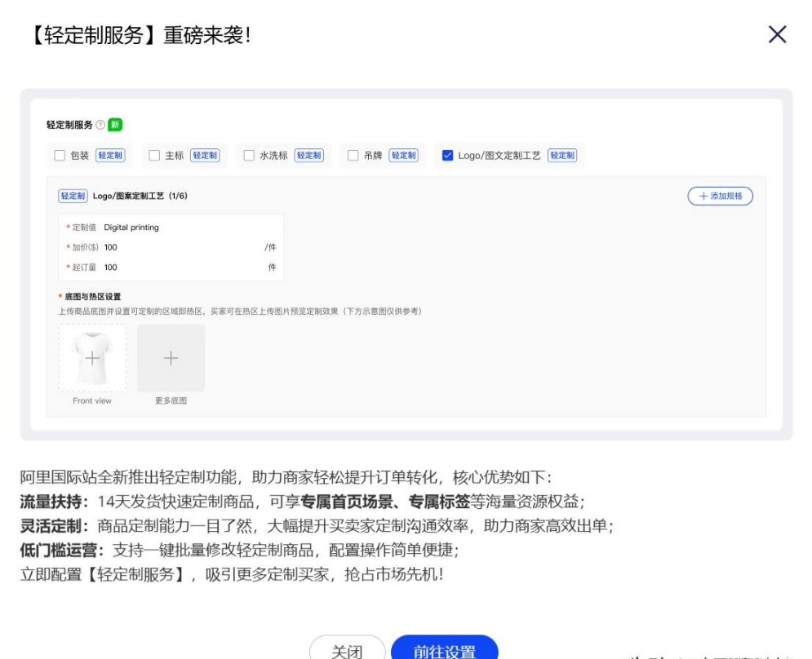
Task: Click the line starting 阿里国际站全新推出轻定制功能
Action: pyautogui.click(x=286, y=477)
